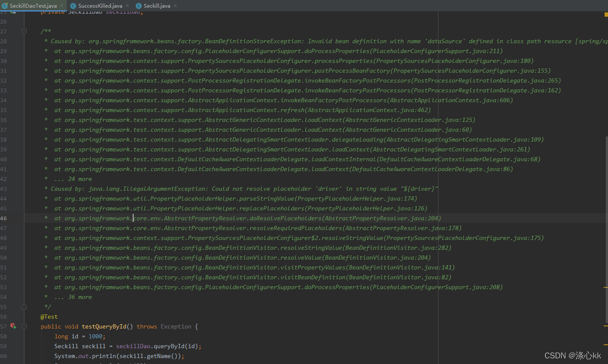The height and width of the screenshot is (364, 608).
Task: Switch to the SeckillDaoTest.java tab
Action: tap(33, 6)
